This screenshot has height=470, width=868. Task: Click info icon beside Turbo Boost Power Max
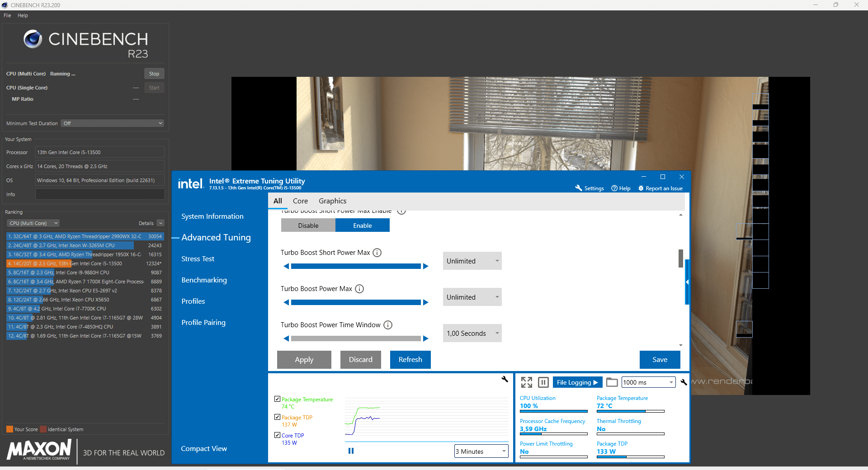tap(359, 289)
